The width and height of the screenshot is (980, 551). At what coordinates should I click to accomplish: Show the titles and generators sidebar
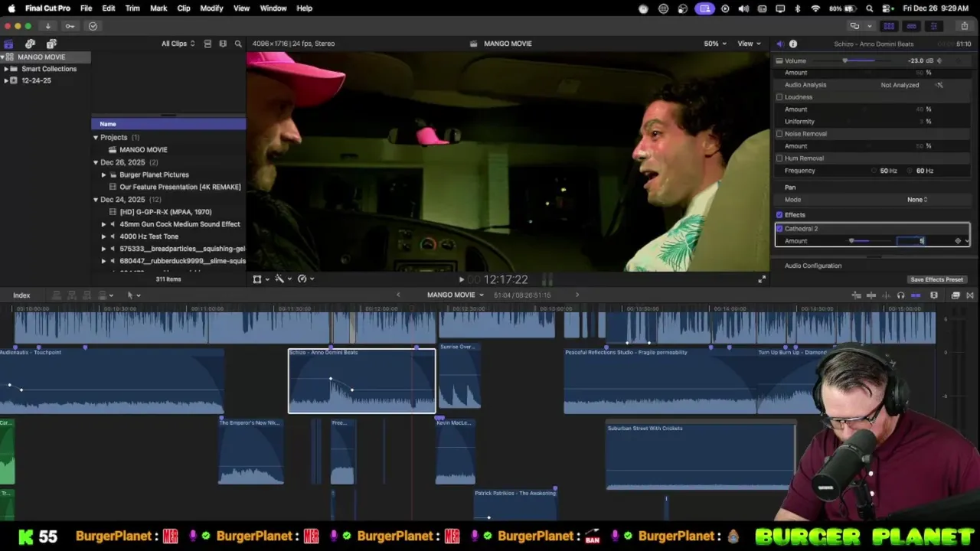(x=51, y=44)
